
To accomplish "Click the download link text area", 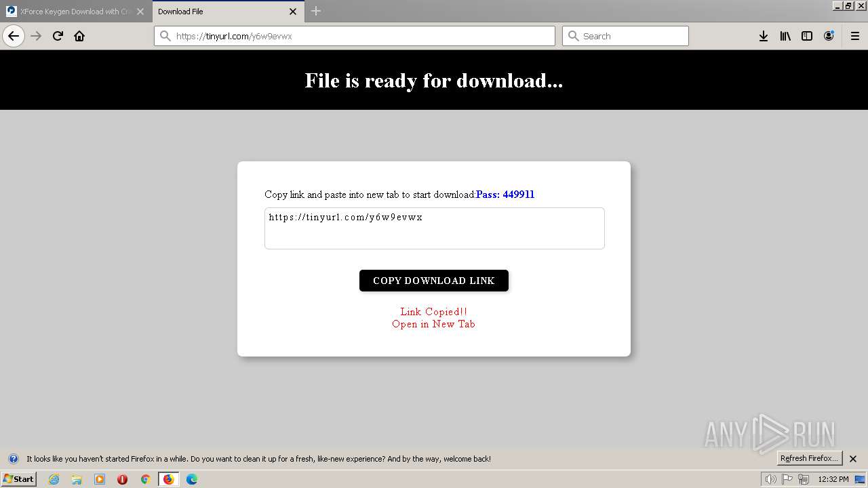I will 434,228.
